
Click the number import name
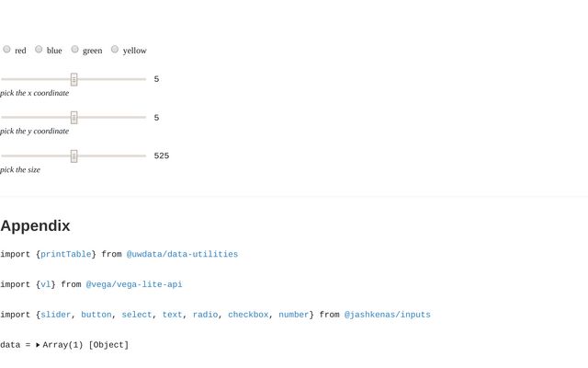[x=294, y=315]
